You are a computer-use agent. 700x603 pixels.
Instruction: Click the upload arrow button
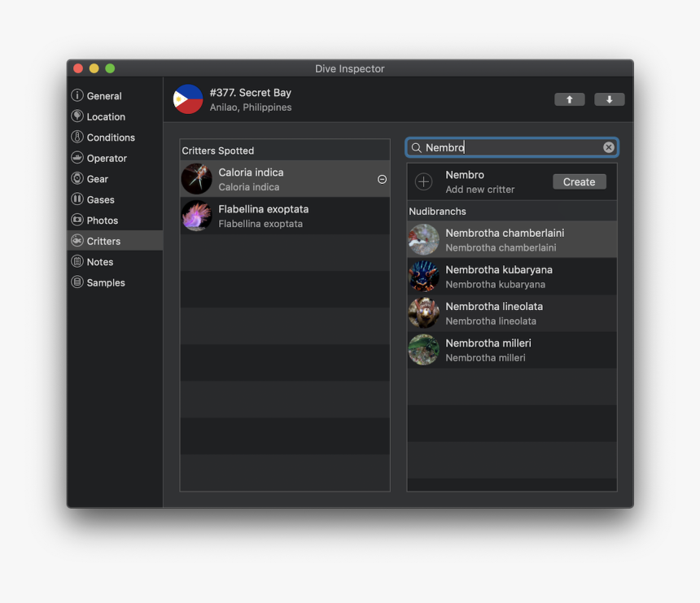point(569,98)
